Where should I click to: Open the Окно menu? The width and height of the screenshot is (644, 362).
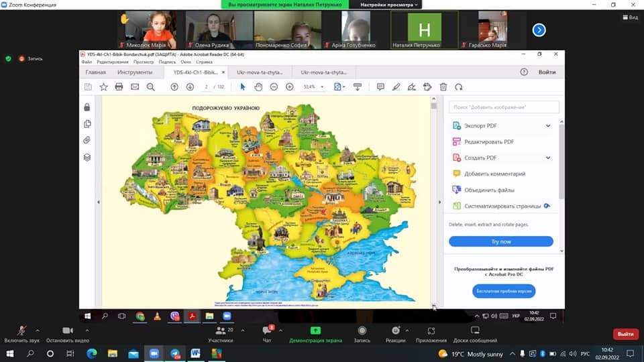(186, 62)
